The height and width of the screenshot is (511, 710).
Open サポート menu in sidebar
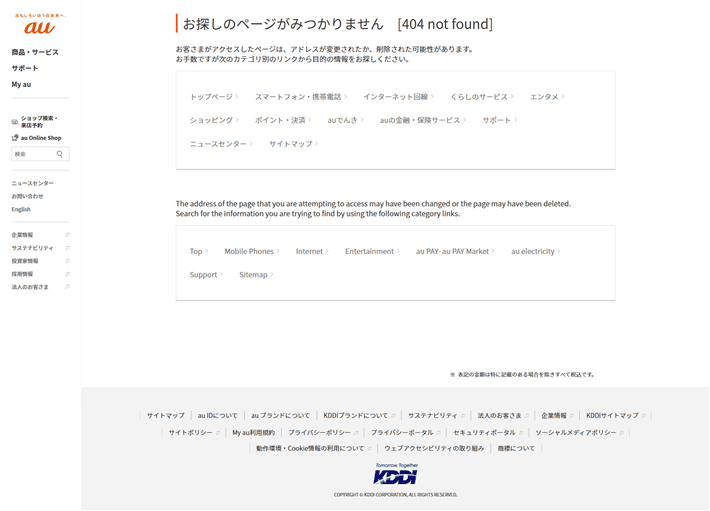[25, 68]
